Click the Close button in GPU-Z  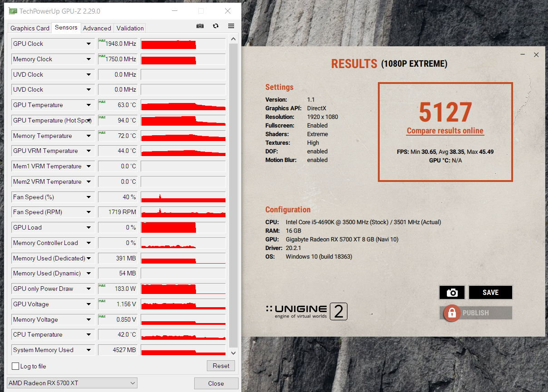click(x=216, y=383)
